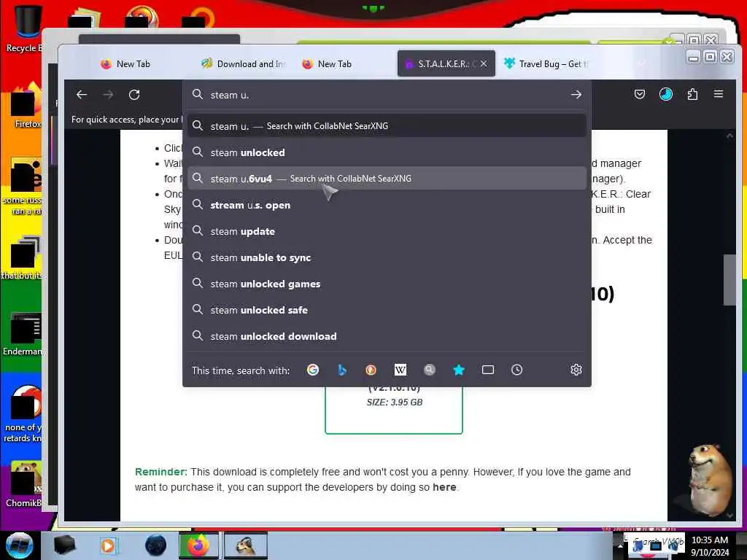Choose suggestion 'steam unlocked'
This screenshot has width=747, height=560.
coord(387,152)
